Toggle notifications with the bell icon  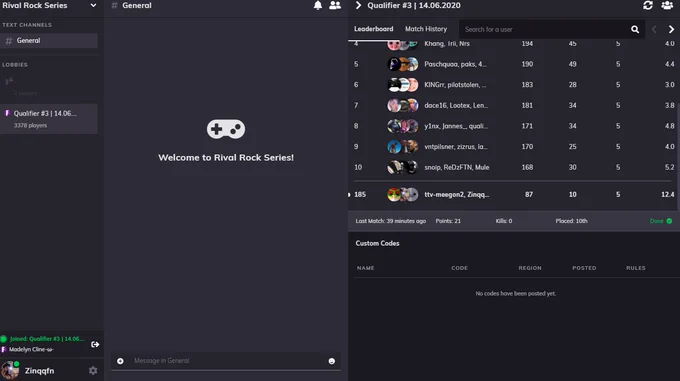pos(318,6)
